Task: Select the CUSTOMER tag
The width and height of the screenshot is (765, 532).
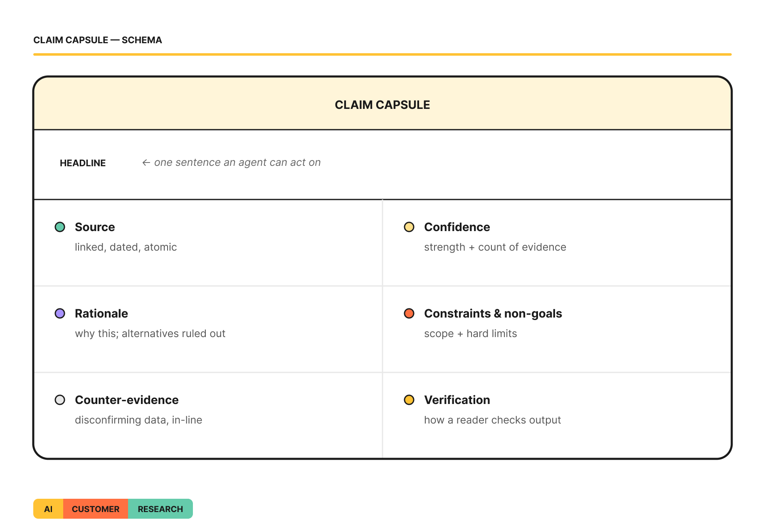Action: (96, 509)
